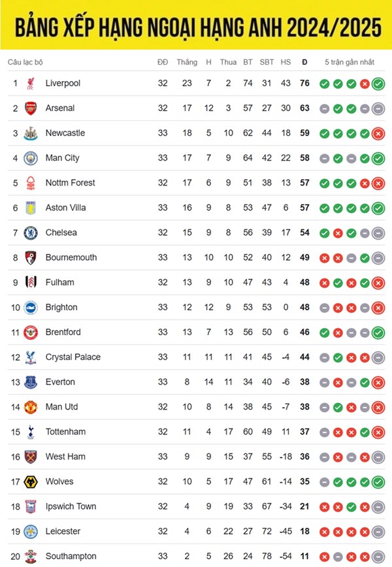Click the Chelsea club crest
Viewport: 392px width, 567px height.
pyautogui.click(x=31, y=233)
